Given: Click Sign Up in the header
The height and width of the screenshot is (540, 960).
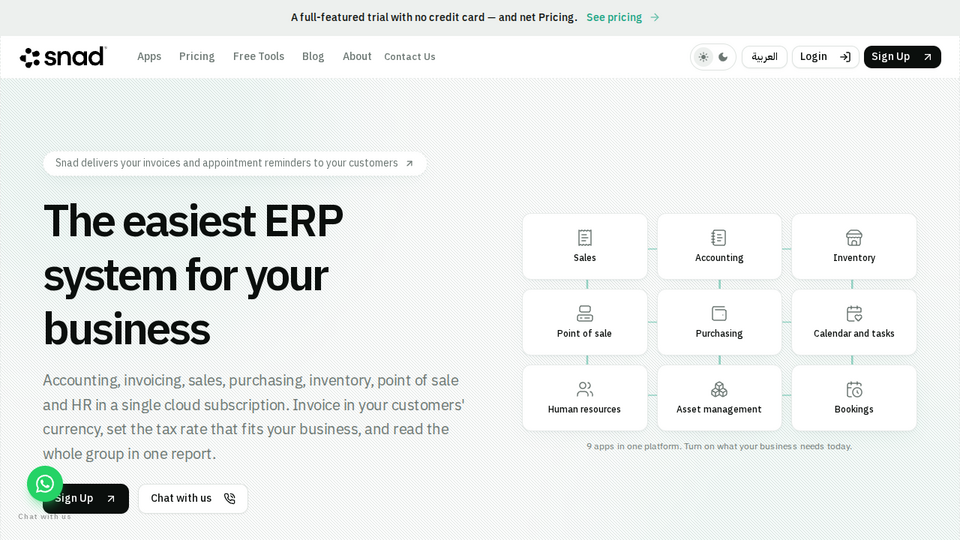Looking at the screenshot, I should click(x=902, y=57).
